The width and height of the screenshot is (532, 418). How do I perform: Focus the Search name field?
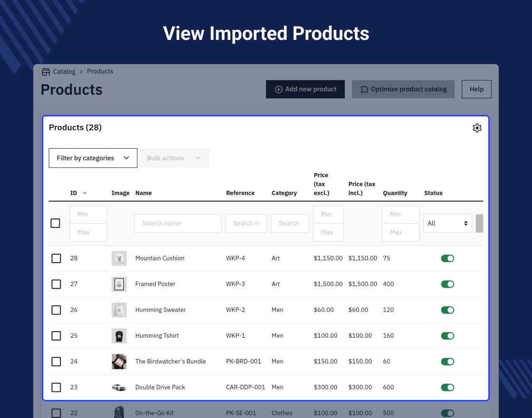tap(178, 223)
